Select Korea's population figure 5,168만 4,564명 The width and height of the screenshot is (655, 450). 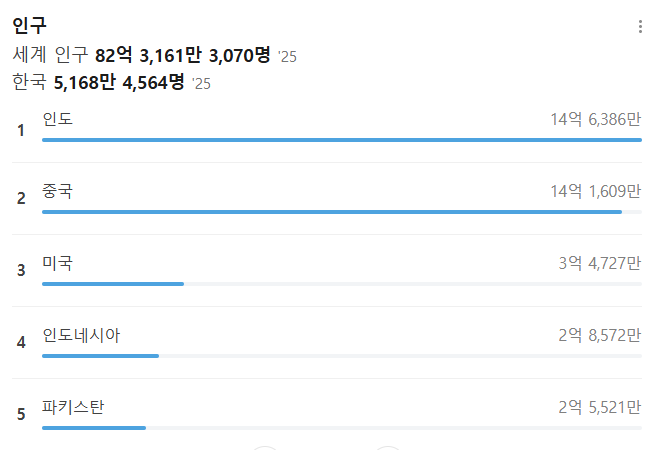coord(119,82)
